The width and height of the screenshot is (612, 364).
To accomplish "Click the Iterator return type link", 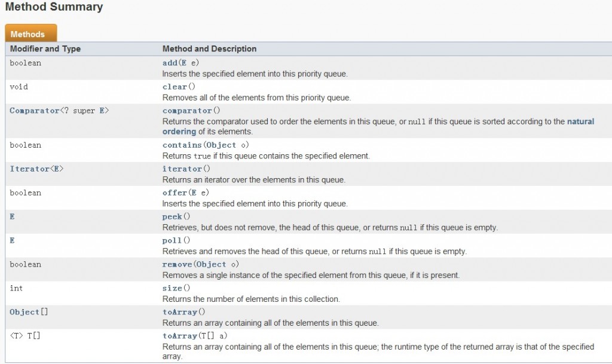I will click(28, 169).
